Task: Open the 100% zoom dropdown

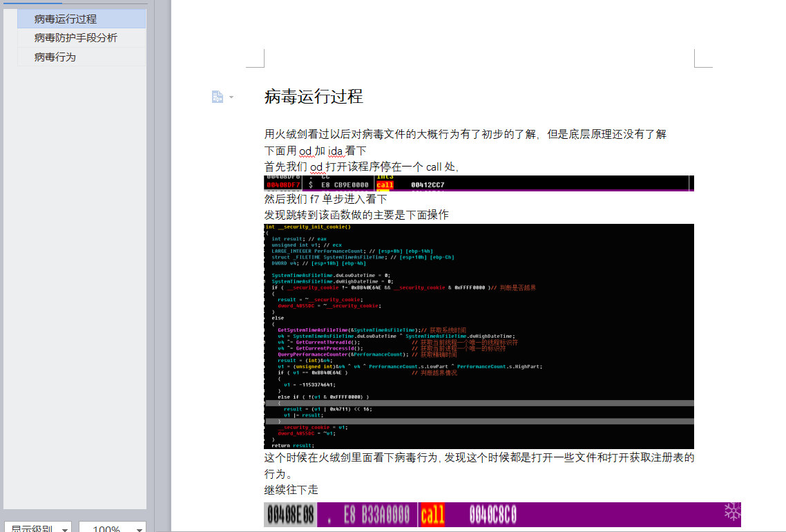Action: pyautogui.click(x=113, y=527)
